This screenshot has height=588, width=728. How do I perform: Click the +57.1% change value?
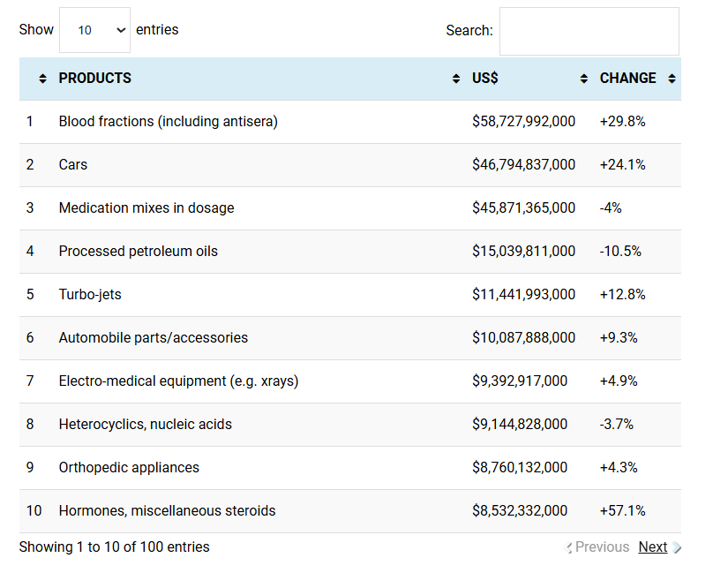tap(623, 510)
